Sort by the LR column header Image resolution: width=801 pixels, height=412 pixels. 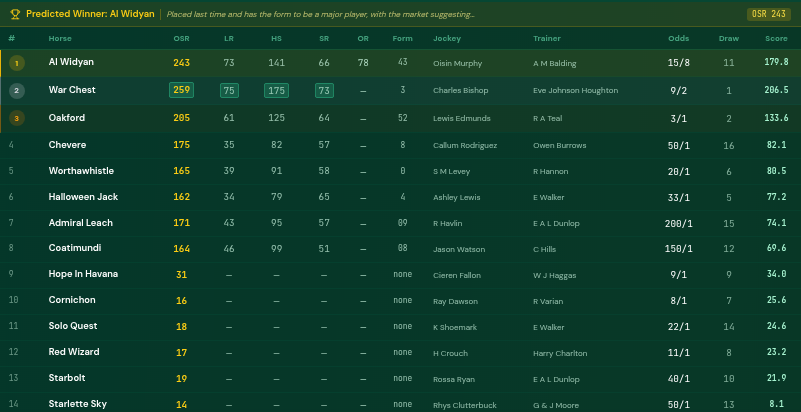pyautogui.click(x=229, y=38)
